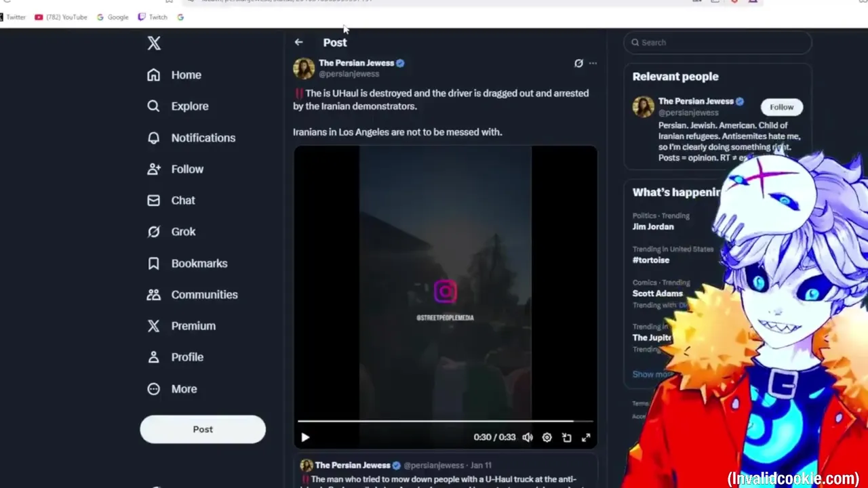Open the #tortoise trending topic
This screenshot has width=868, height=488.
(x=651, y=260)
